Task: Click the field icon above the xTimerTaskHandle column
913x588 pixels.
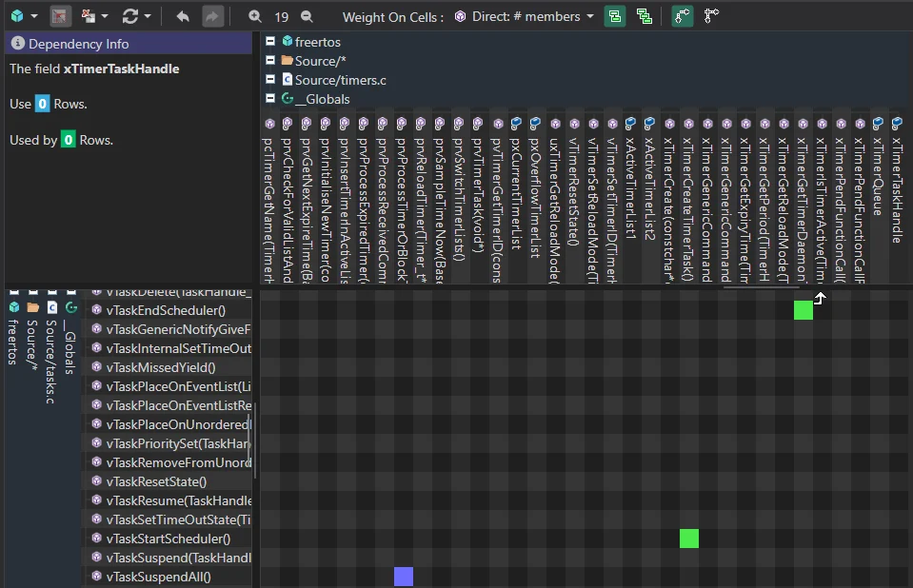Action: tap(897, 123)
